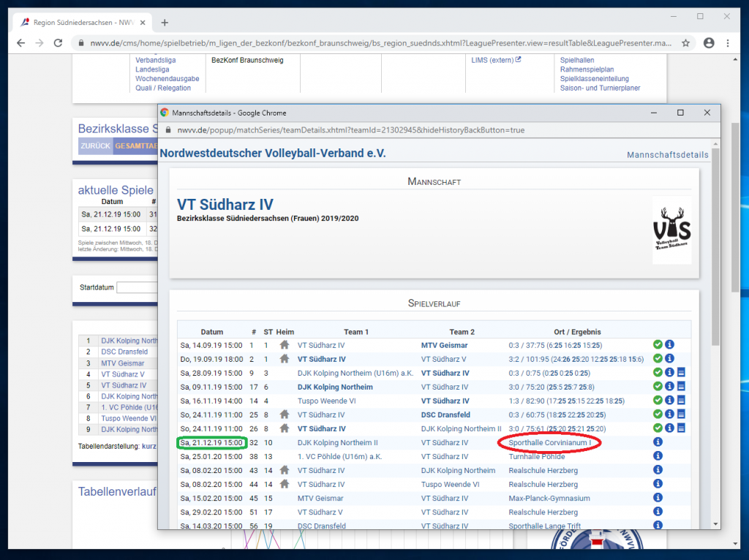Open LIMS (extern) link
This screenshot has width=749, height=560.
coord(496,60)
